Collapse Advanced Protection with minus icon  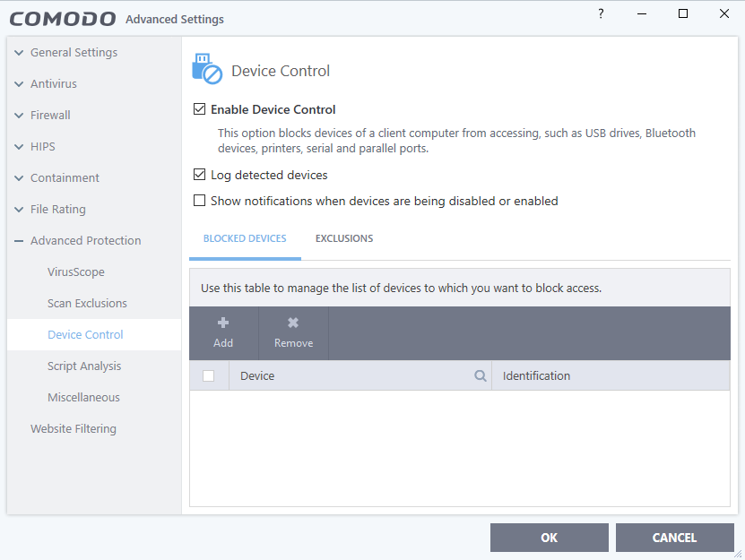tap(19, 241)
